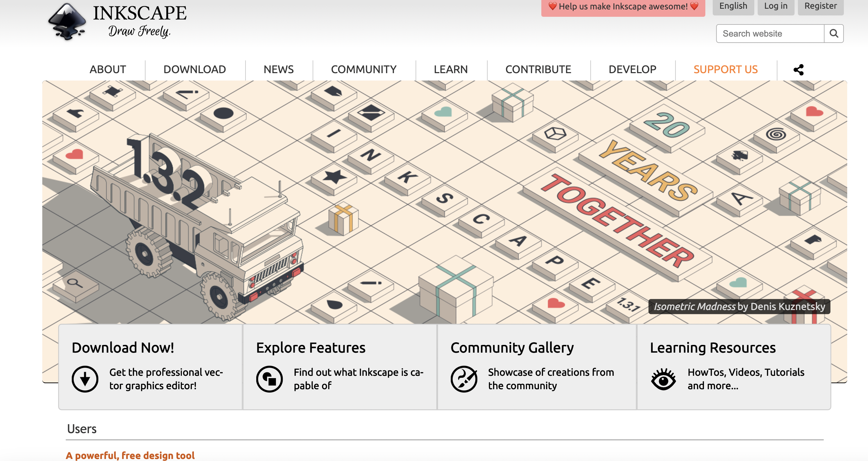
Task: Click the magnifier search button
Action: (x=834, y=33)
